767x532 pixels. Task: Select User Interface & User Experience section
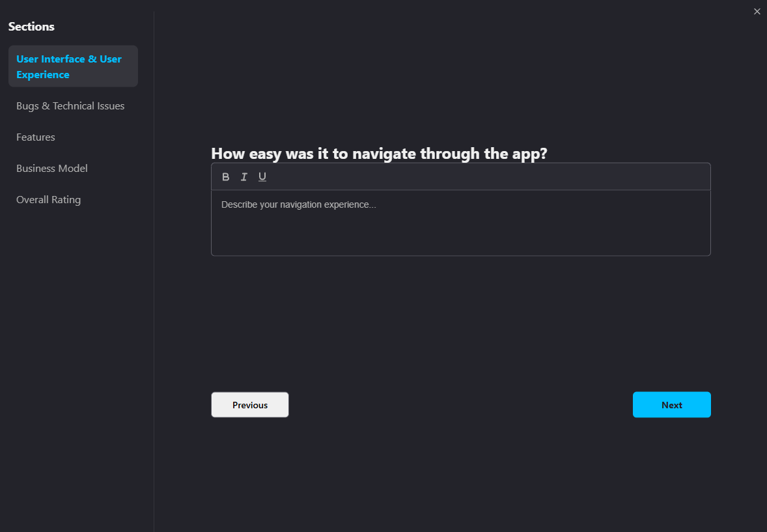[x=68, y=66]
